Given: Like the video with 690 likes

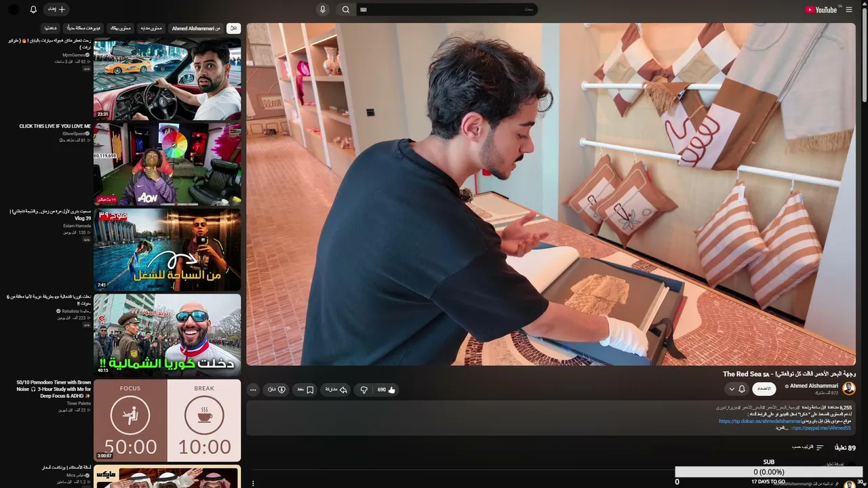Looking at the screenshot, I should tap(387, 390).
